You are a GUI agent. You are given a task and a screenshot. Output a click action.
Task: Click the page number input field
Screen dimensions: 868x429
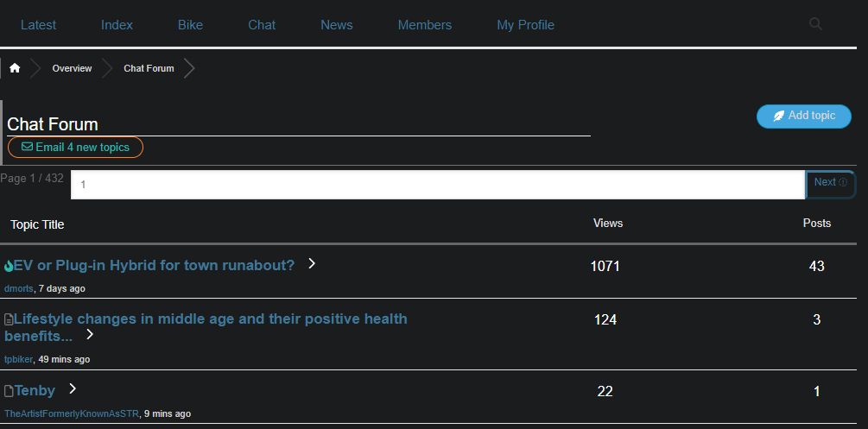click(x=437, y=185)
